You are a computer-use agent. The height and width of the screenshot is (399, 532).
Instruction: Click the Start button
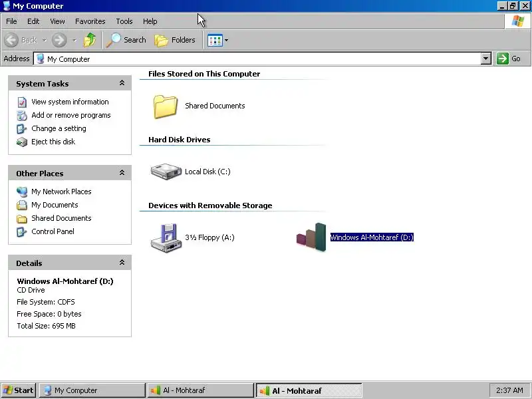tap(19, 390)
